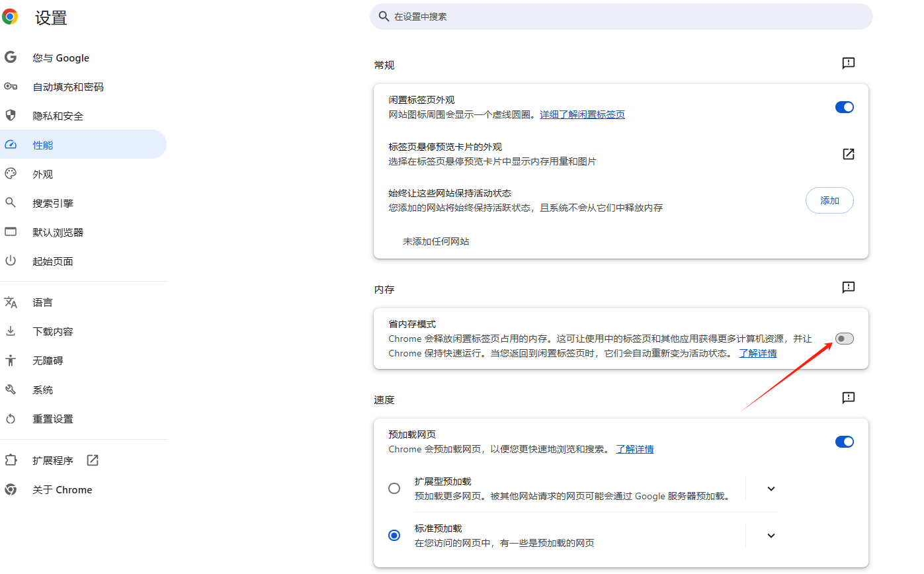Open 扩展程序 page
Screen dimensions: 924x574
pos(83,460)
